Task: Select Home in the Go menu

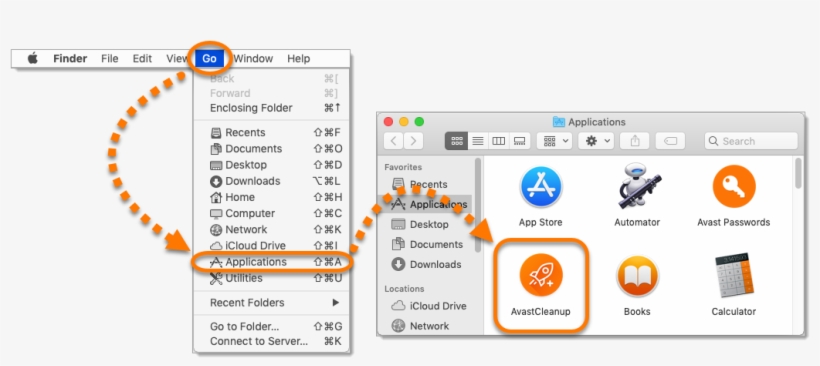Action: tap(271, 197)
